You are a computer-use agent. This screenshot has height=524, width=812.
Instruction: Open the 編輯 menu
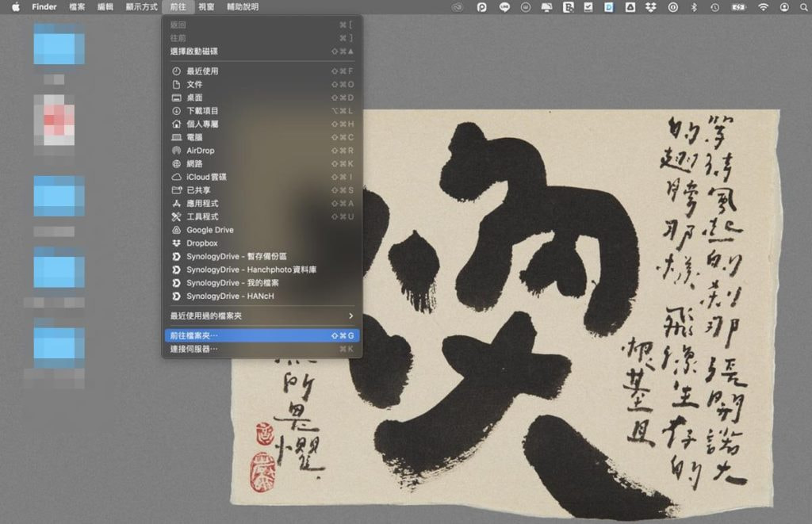(105, 6)
